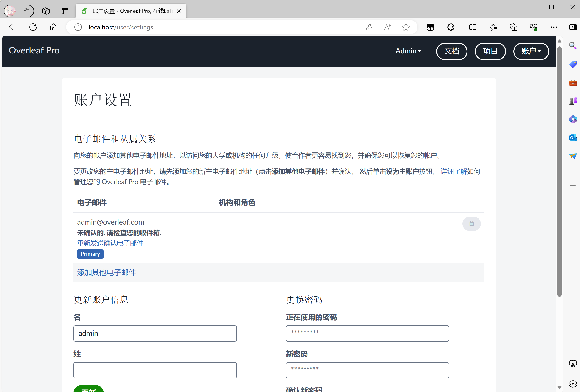Click the Primary badge label
The image size is (580, 392).
pos(90,254)
